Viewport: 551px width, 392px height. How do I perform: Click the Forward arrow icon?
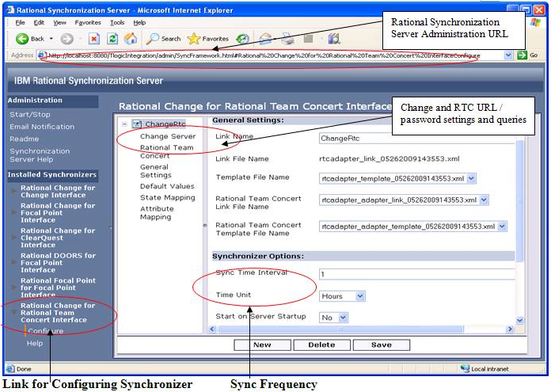pyautogui.click(x=66, y=39)
